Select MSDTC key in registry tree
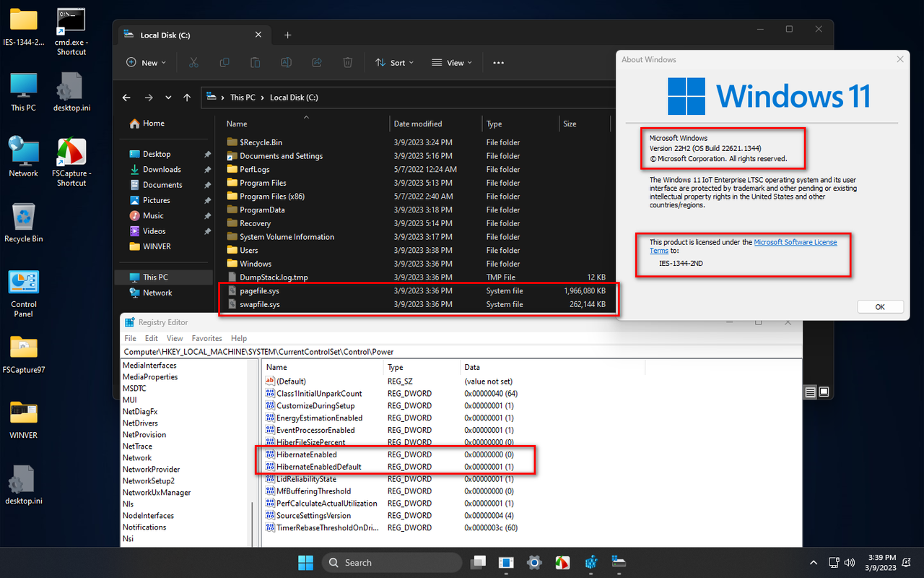 click(135, 389)
